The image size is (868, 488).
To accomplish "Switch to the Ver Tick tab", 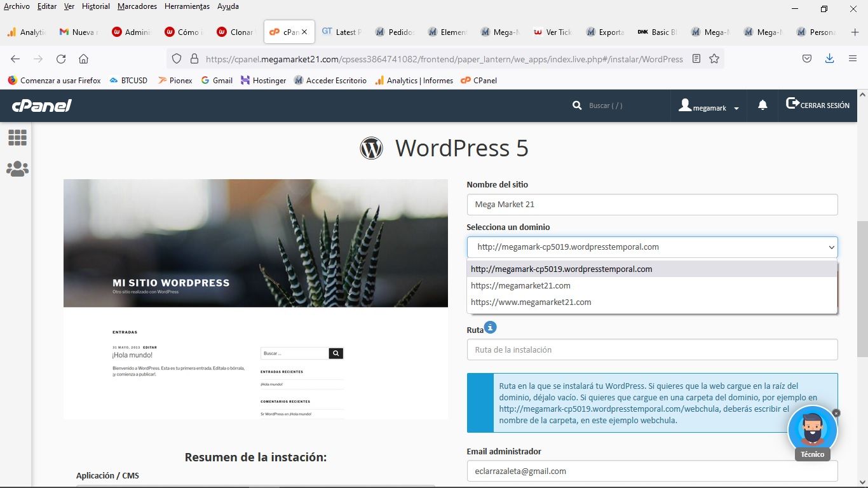I will [553, 32].
